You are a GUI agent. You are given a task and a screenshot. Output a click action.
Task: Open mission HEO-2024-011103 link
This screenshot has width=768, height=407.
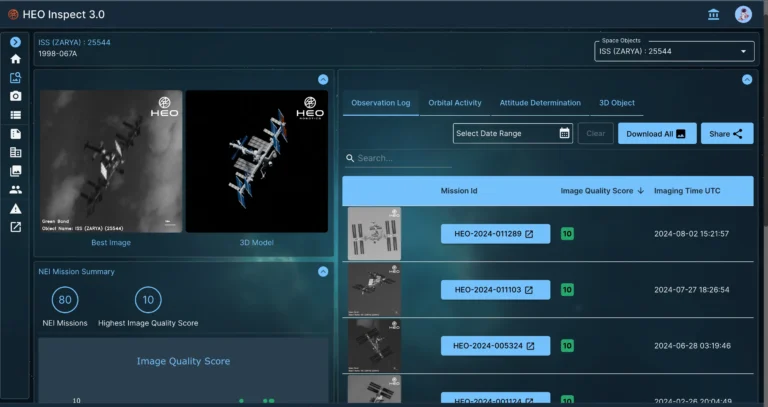click(x=495, y=290)
